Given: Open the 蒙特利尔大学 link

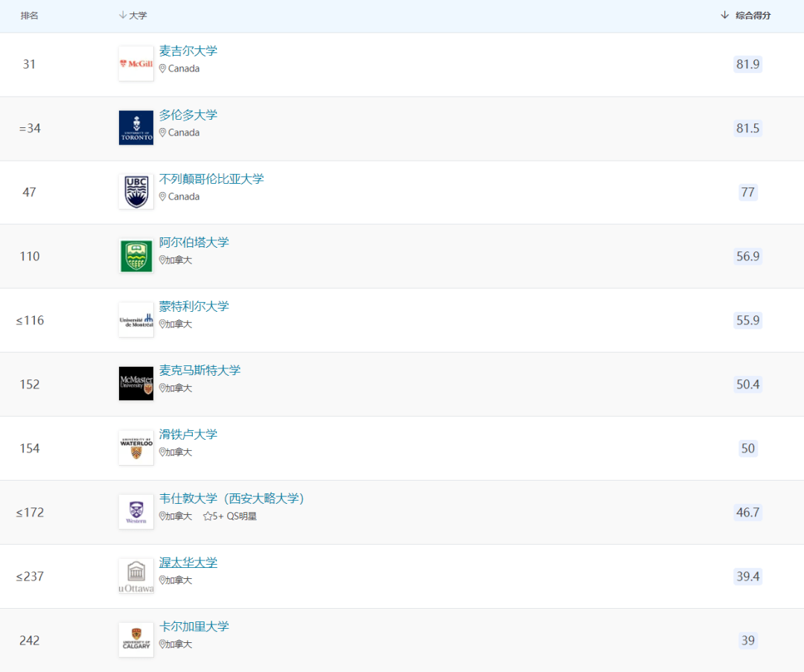Looking at the screenshot, I should click(194, 307).
